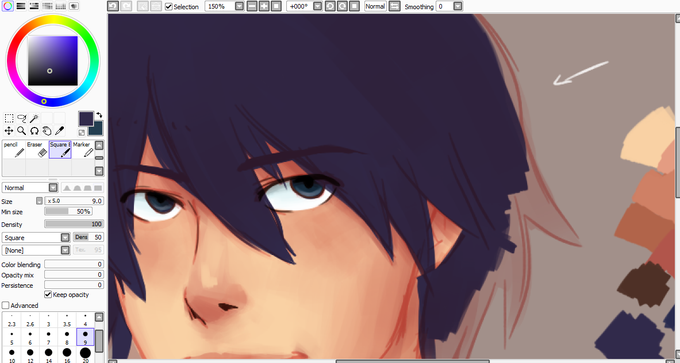
Task: Pick brush size 9 preset
Action: coord(85,337)
